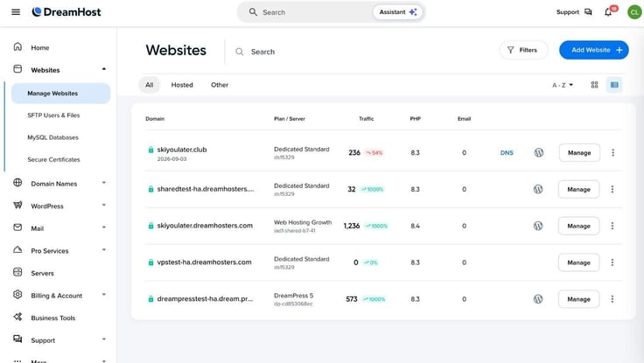Open the CL account avatar
Screen dimensions: 644x363
(634, 12)
